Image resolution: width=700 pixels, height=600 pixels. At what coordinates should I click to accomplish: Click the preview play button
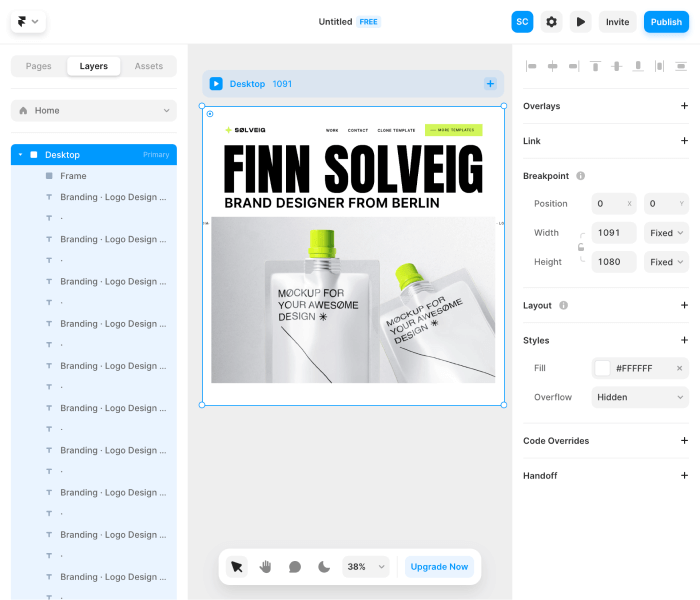coord(581,21)
